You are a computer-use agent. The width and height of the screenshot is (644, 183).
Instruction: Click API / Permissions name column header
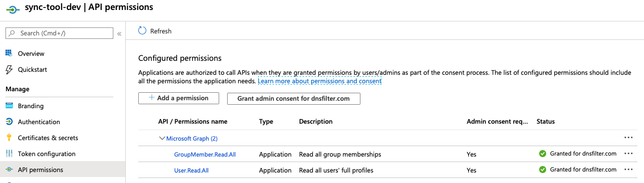pyautogui.click(x=193, y=121)
